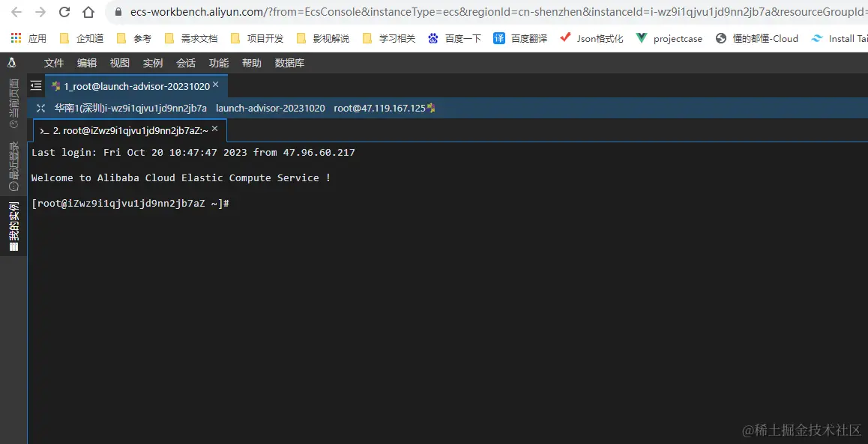
Task: Close the 1_root@launch-advisor-20231020 tab
Action: coord(216,85)
